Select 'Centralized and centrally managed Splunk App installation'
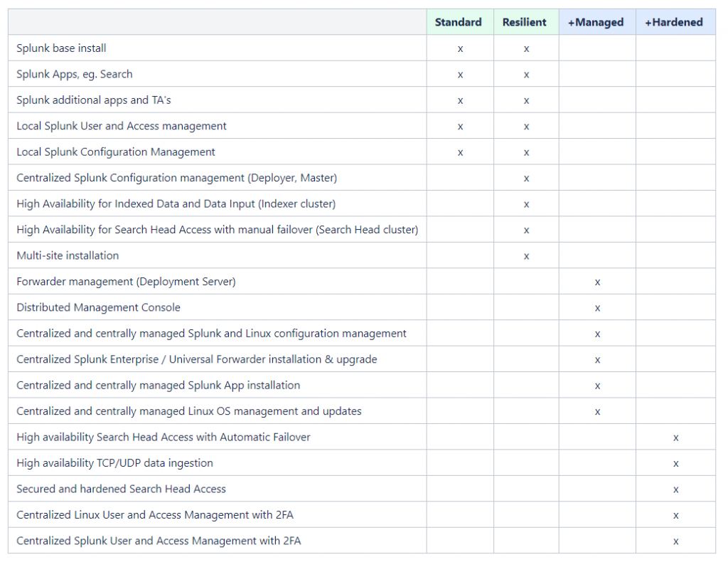 click(x=159, y=386)
